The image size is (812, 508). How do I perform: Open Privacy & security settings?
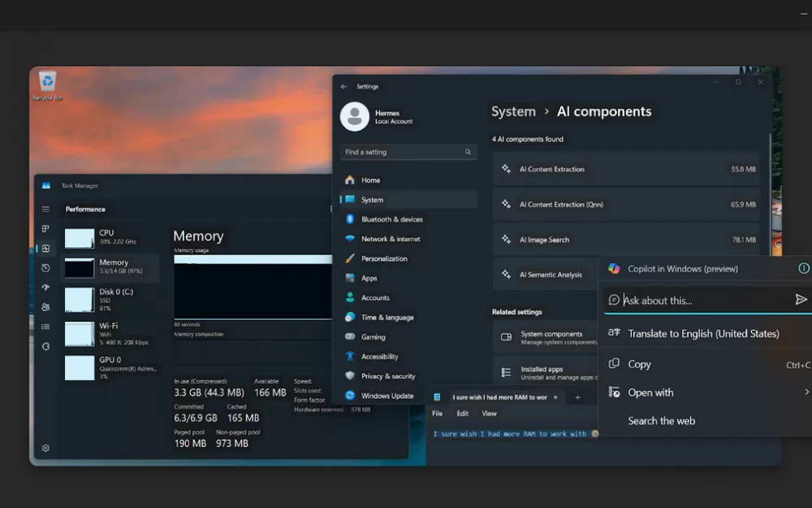(x=408, y=376)
